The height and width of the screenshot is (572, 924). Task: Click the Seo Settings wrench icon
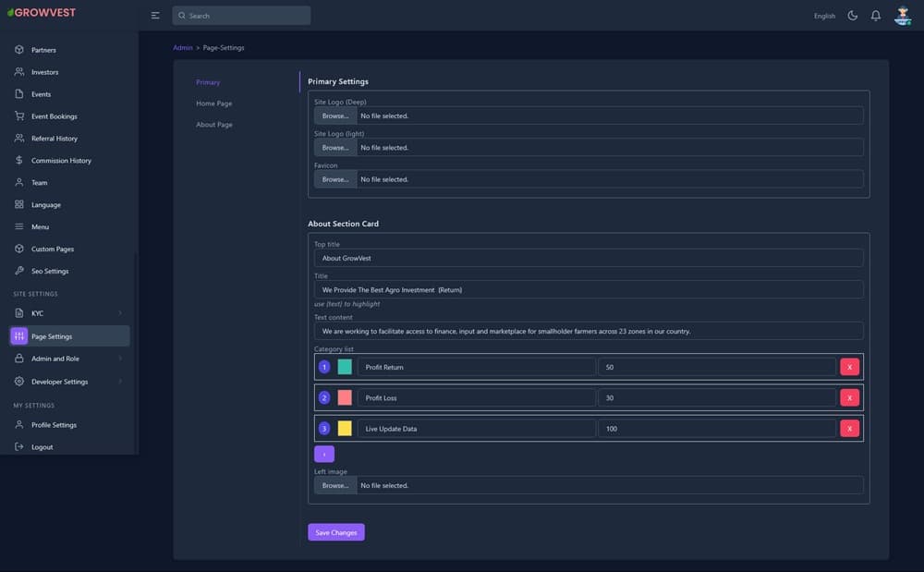[x=19, y=271]
